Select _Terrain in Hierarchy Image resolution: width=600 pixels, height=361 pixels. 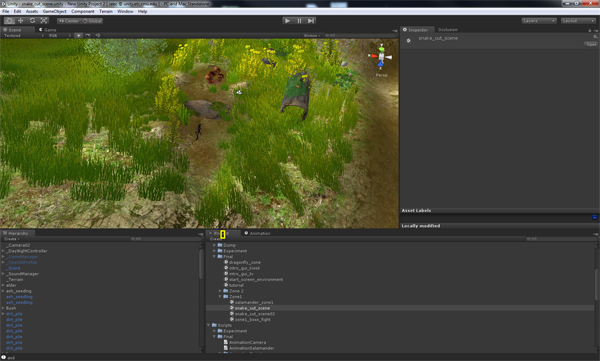[x=15, y=280]
